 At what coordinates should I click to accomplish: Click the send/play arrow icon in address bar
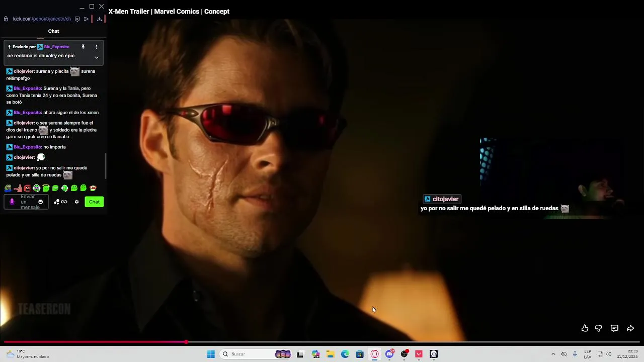pos(87,19)
